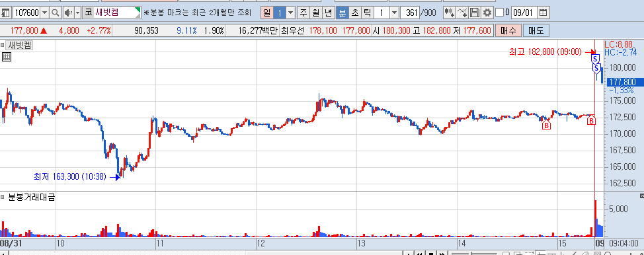This screenshot has height=255, width=644.
Task: Switch to the 주 weekly period tab
Action: [303, 13]
